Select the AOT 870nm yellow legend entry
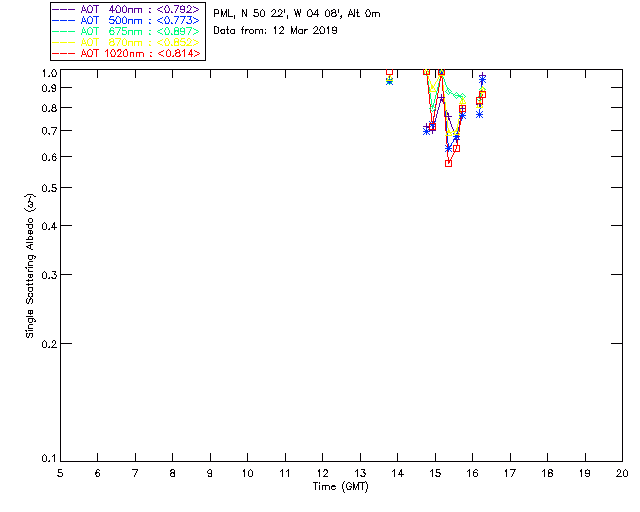Screen dimensions: 640x512 pyautogui.click(x=139, y=42)
